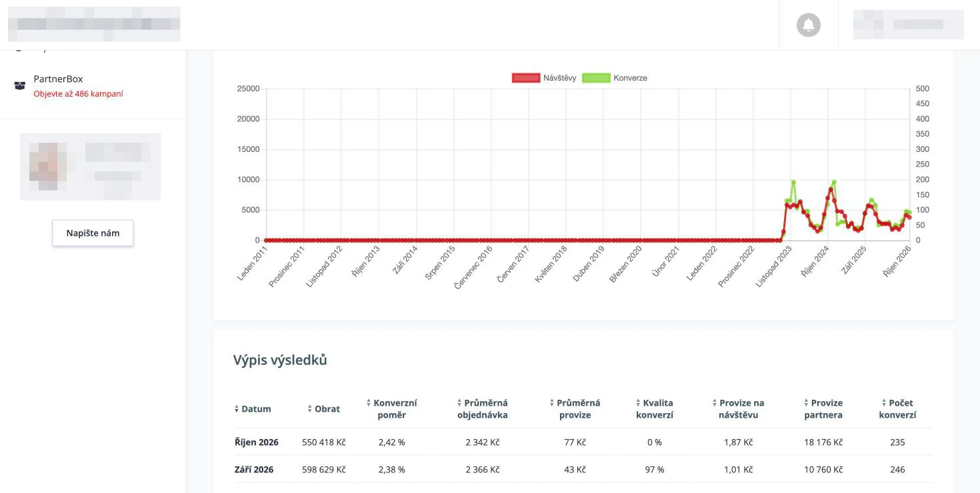Click sort arrows next to Provize na návštěvu

click(x=715, y=403)
